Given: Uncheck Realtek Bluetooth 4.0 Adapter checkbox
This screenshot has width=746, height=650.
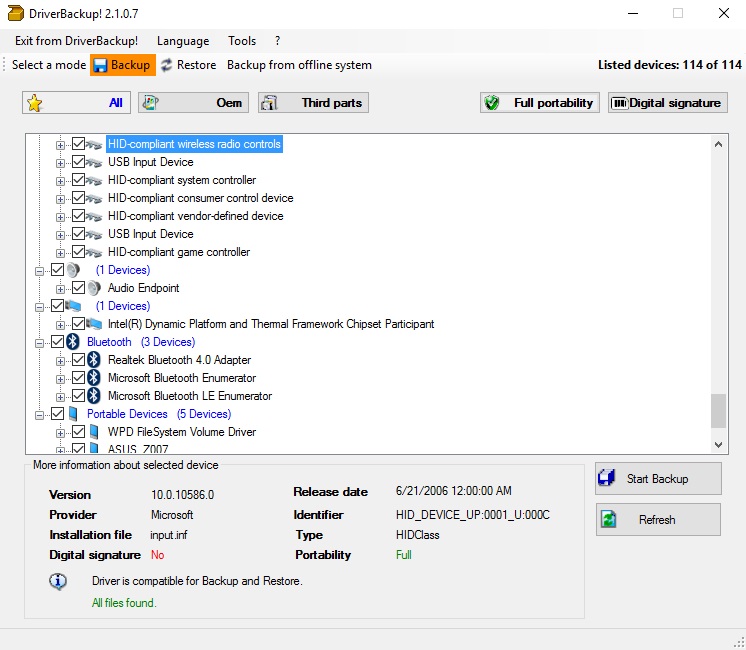Looking at the screenshot, I should click(x=79, y=359).
